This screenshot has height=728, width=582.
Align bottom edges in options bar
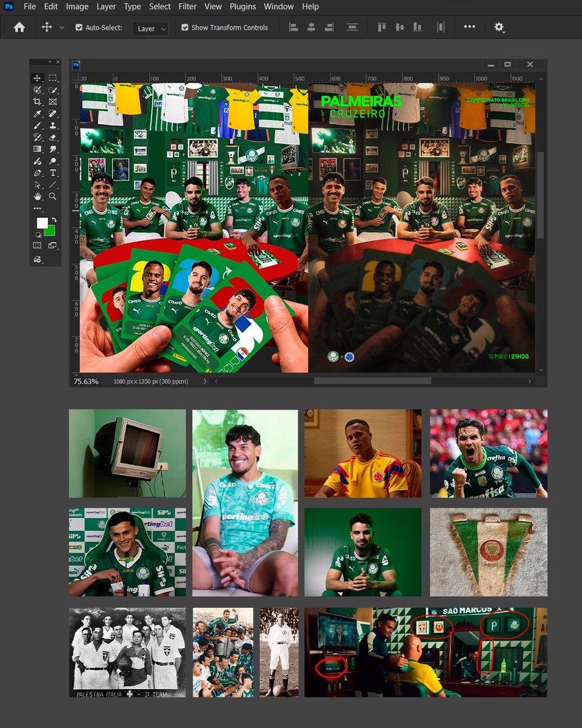pos(417,27)
